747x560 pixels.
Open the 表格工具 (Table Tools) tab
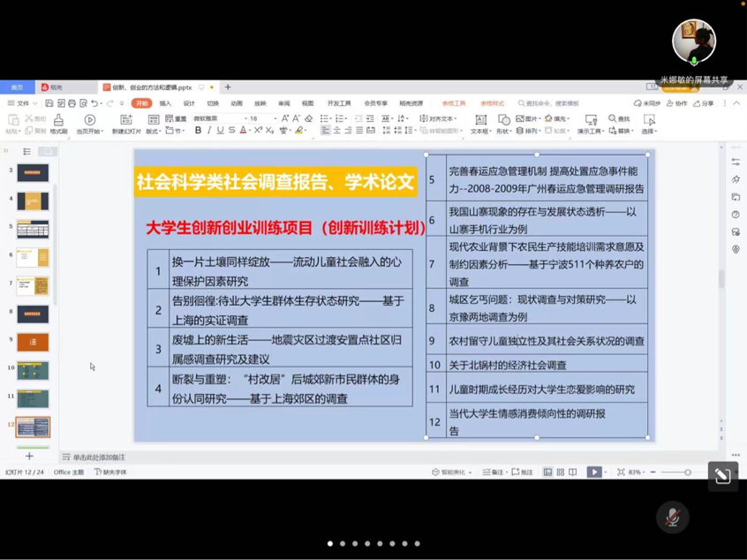click(454, 103)
